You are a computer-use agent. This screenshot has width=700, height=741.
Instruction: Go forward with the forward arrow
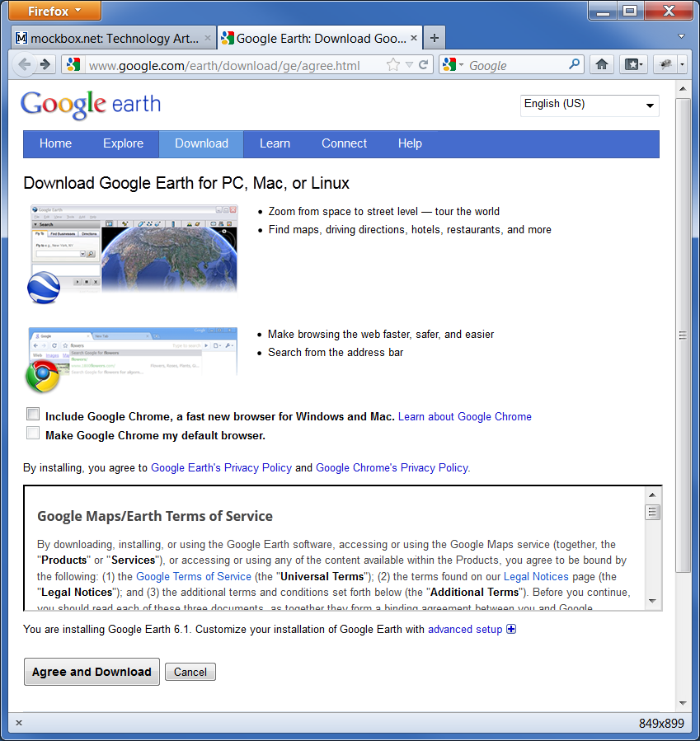pyautogui.click(x=45, y=65)
